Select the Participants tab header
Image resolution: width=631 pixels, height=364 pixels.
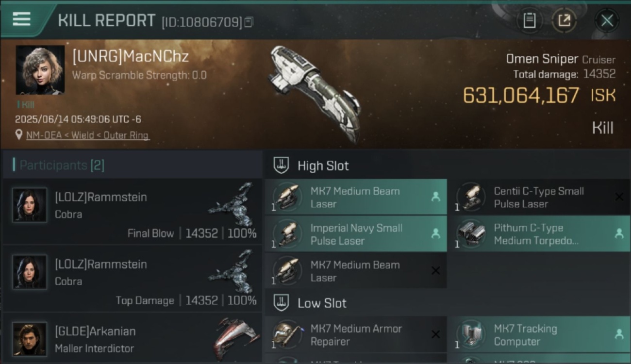(x=61, y=165)
